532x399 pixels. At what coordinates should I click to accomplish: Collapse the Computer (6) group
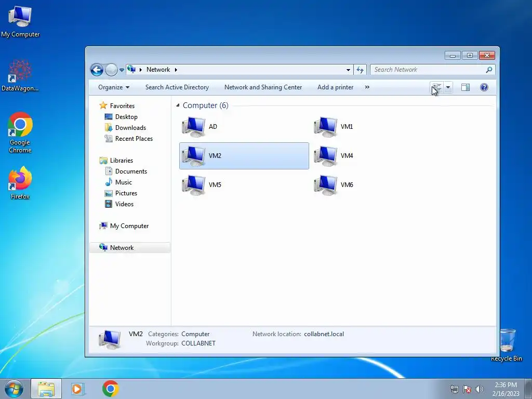coord(178,105)
